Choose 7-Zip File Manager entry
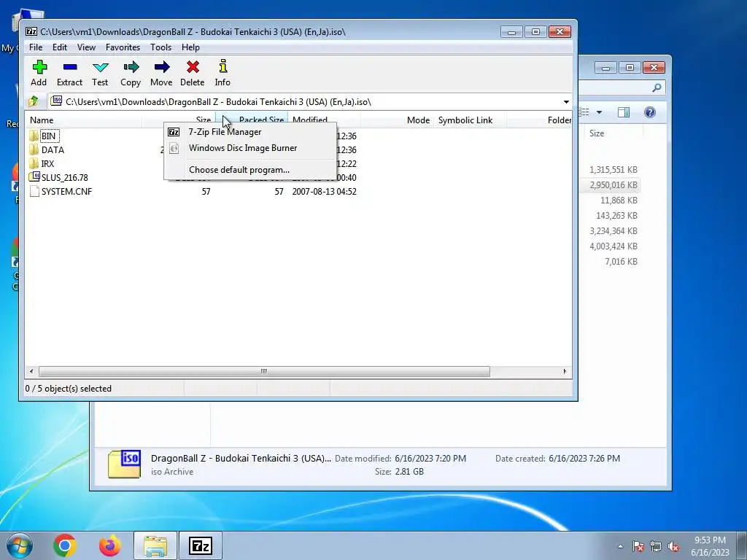This screenshot has width=747, height=560. [x=250, y=132]
